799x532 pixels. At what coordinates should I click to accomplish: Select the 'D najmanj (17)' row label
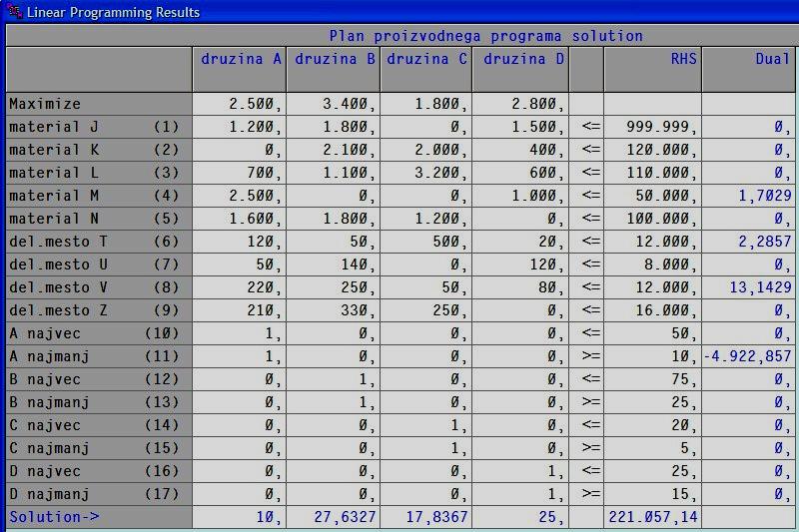[x=99, y=494]
